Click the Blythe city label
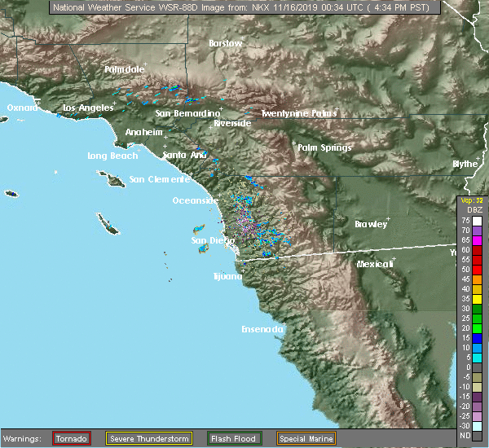 point(465,164)
